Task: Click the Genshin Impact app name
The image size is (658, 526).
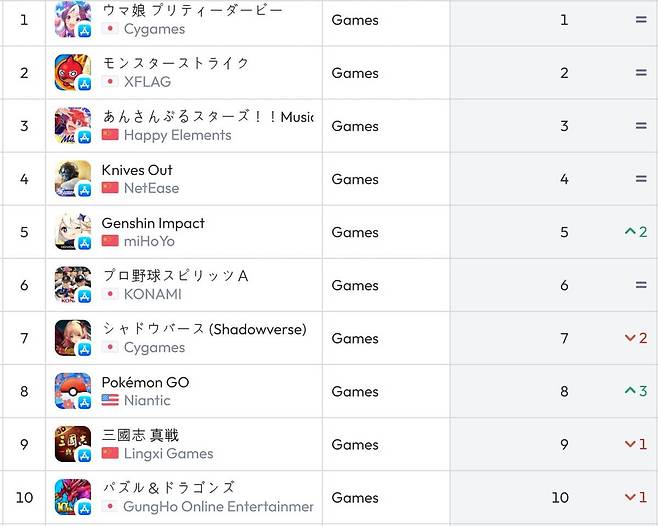Action: tap(153, 223)
